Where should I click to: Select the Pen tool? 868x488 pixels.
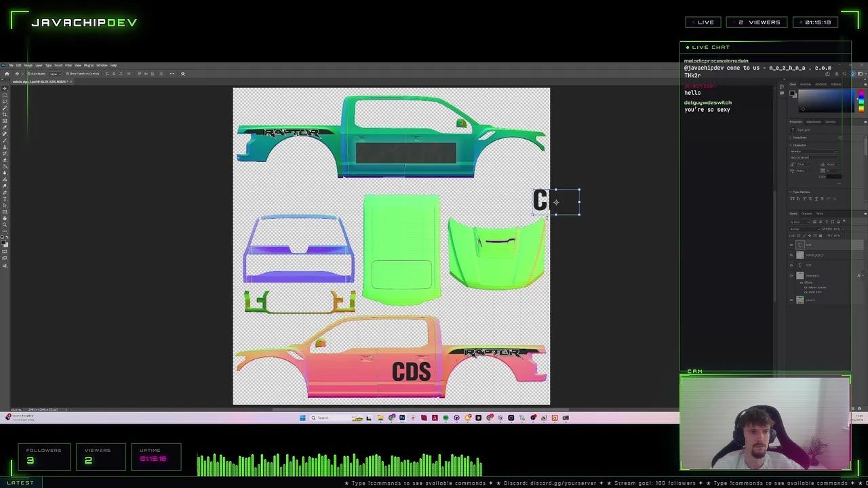[5, 192]
